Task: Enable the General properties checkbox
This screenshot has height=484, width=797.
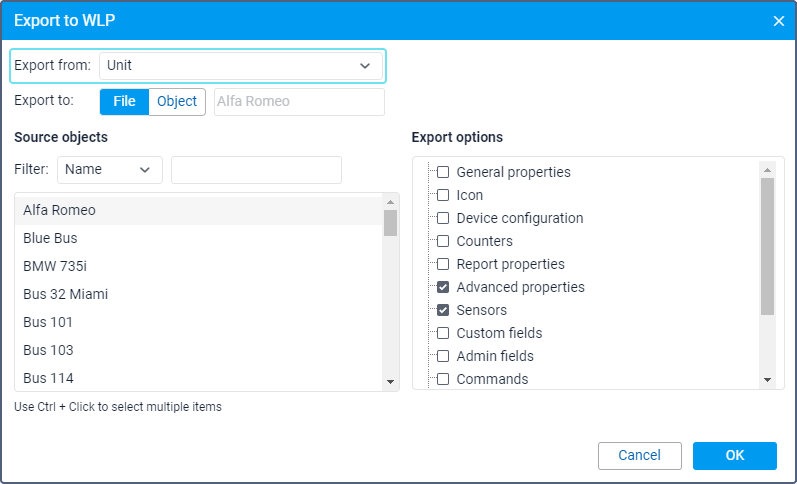Action: pyautogui.click(x=443, y=172)
